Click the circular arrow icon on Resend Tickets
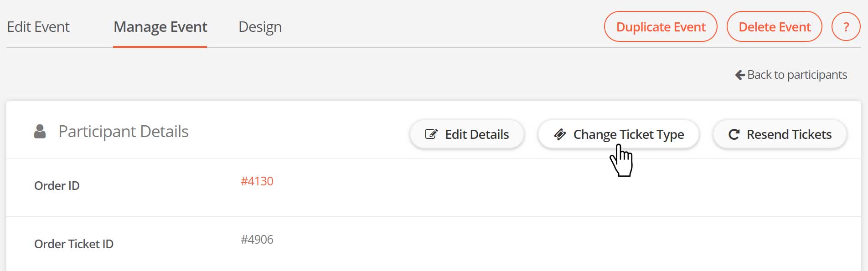Image resolution: width=868 pixels, height=271 pixels. (x=734, y=134)
